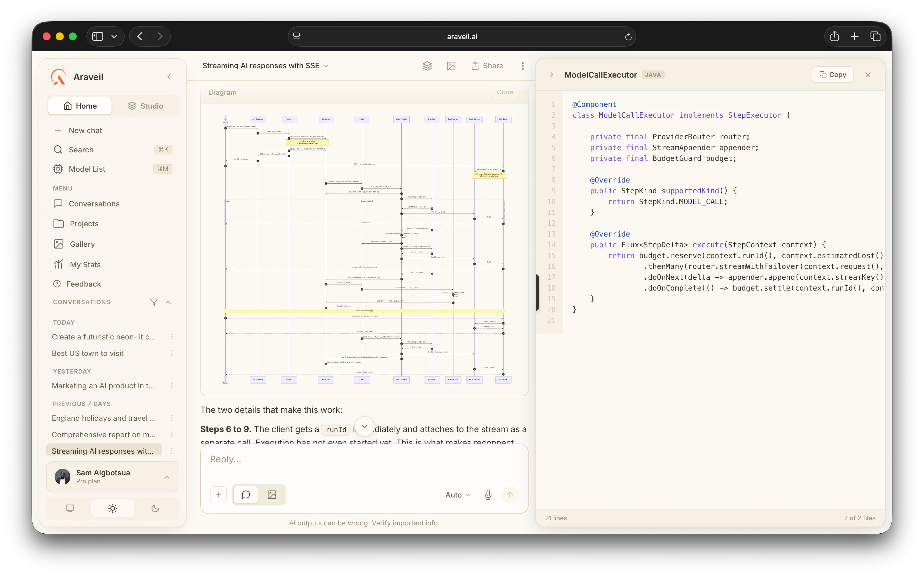Viewport: 924px width, 576px height.
Task: Click the Search item in sidebar
Action: 112,150
